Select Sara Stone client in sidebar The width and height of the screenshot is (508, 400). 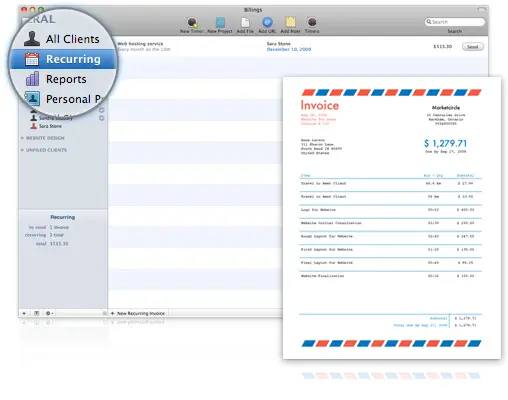click(50, 126)
